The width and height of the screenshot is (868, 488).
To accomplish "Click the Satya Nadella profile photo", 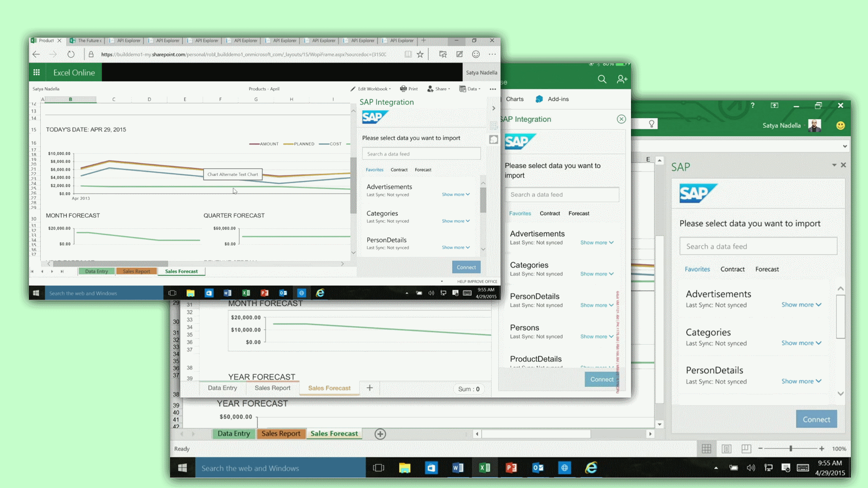I will (x=815, y=125).
